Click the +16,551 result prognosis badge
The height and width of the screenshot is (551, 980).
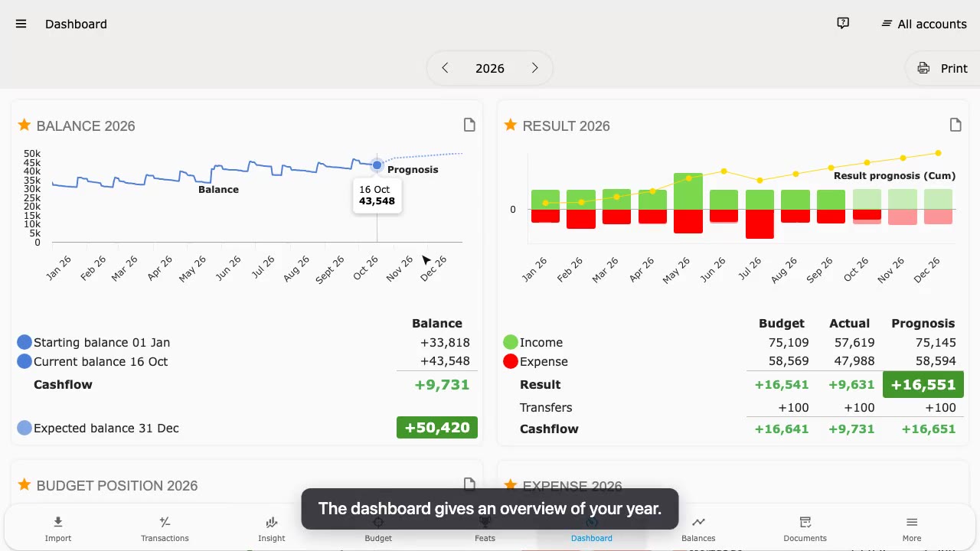point(923,384)
